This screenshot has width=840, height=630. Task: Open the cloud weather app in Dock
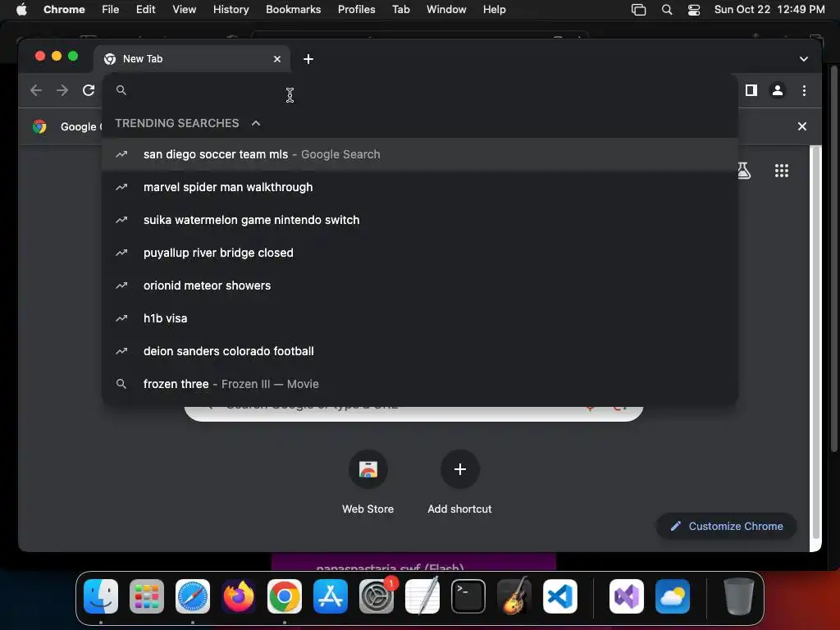(x=673, y=596)
